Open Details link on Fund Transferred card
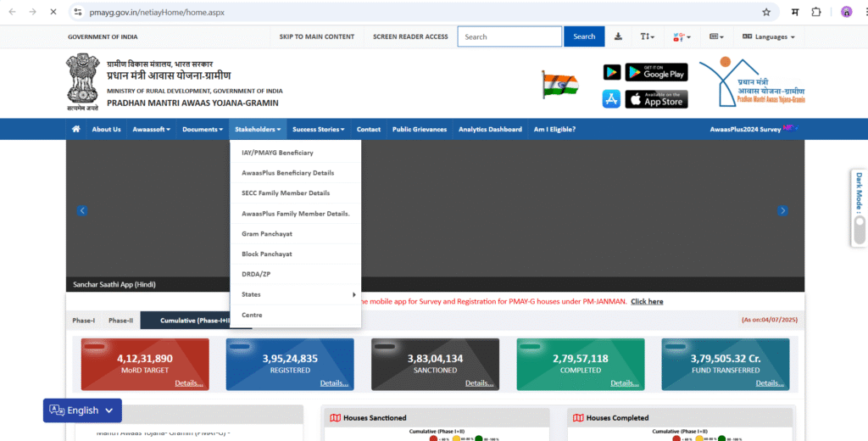868x441 pixels. [x=770, y=382]
